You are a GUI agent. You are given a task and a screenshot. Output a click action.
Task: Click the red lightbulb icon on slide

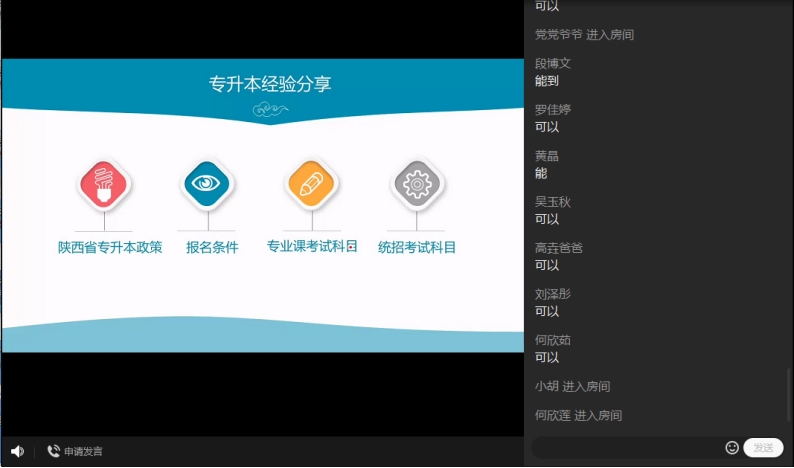(104, 184)
